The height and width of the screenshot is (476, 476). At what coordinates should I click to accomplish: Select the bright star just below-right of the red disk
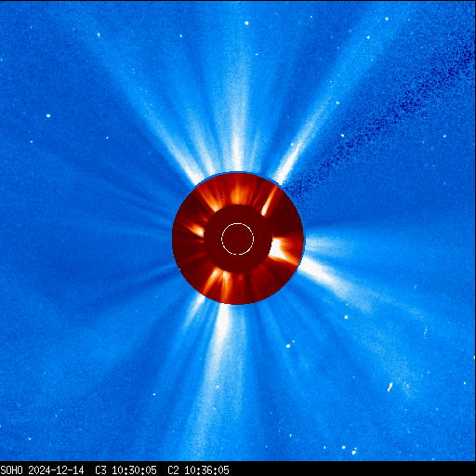click(346, 317)
